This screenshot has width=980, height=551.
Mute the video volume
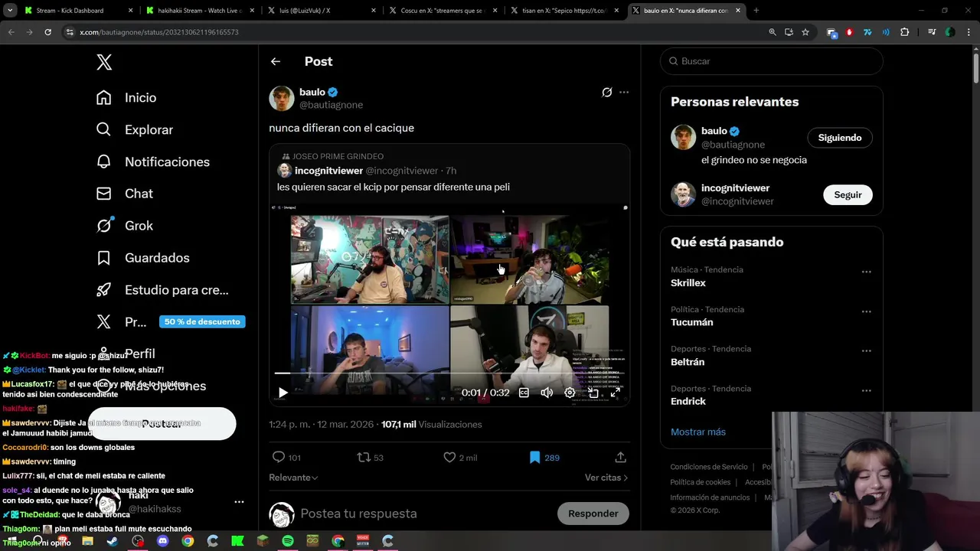tap(547, 393)
